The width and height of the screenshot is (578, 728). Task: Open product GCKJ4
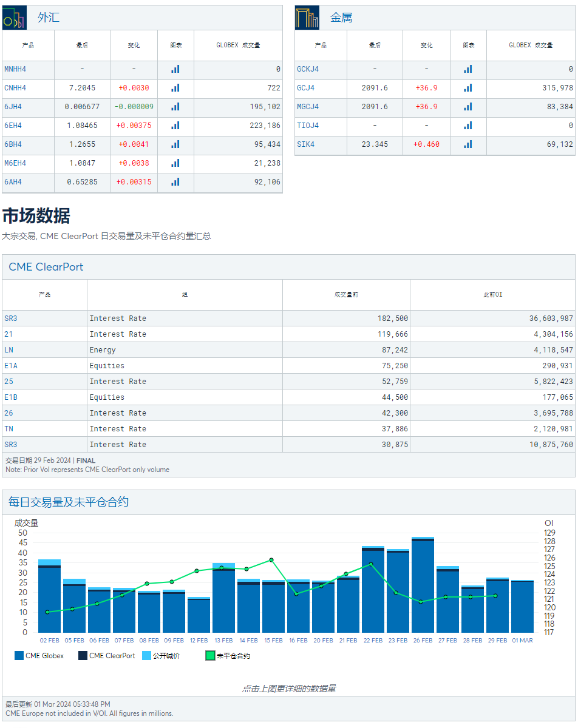pos(308,69)
